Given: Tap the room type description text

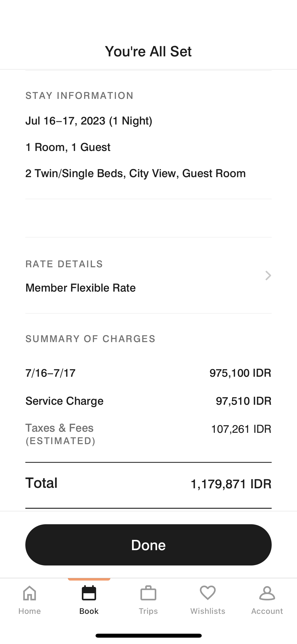Looking at the screenshot, I should point(135,173).
